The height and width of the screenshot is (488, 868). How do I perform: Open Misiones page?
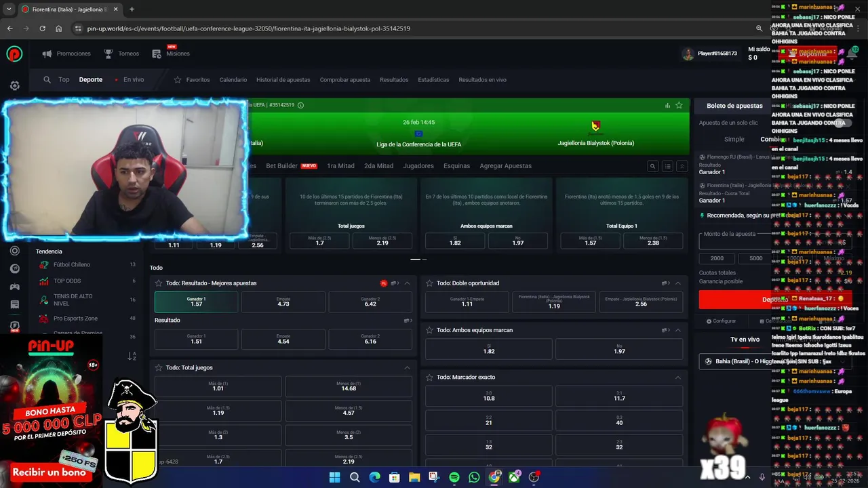pyautogui.click(x=171, y=54)
